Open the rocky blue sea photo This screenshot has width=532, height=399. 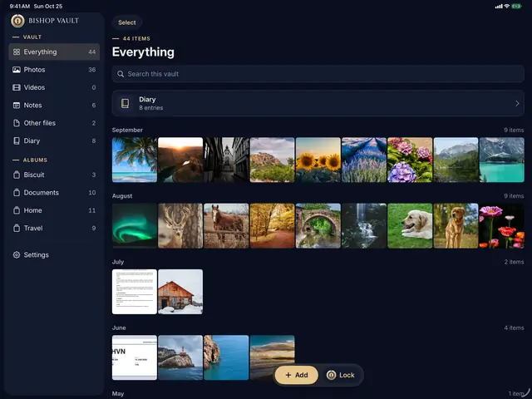[226, 357]
